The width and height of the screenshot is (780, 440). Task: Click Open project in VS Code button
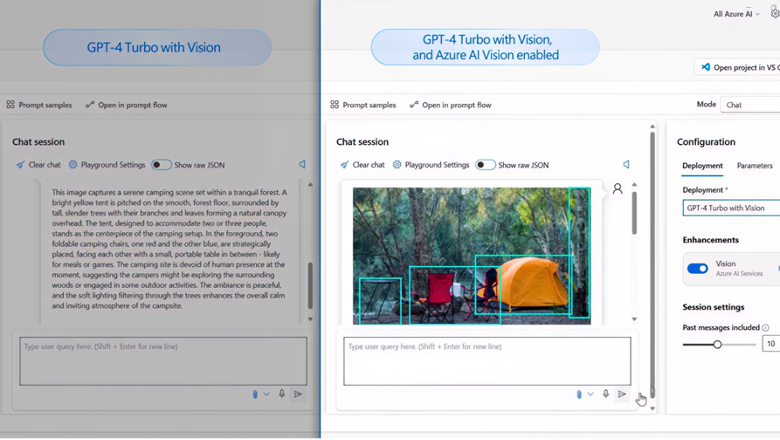737,67
